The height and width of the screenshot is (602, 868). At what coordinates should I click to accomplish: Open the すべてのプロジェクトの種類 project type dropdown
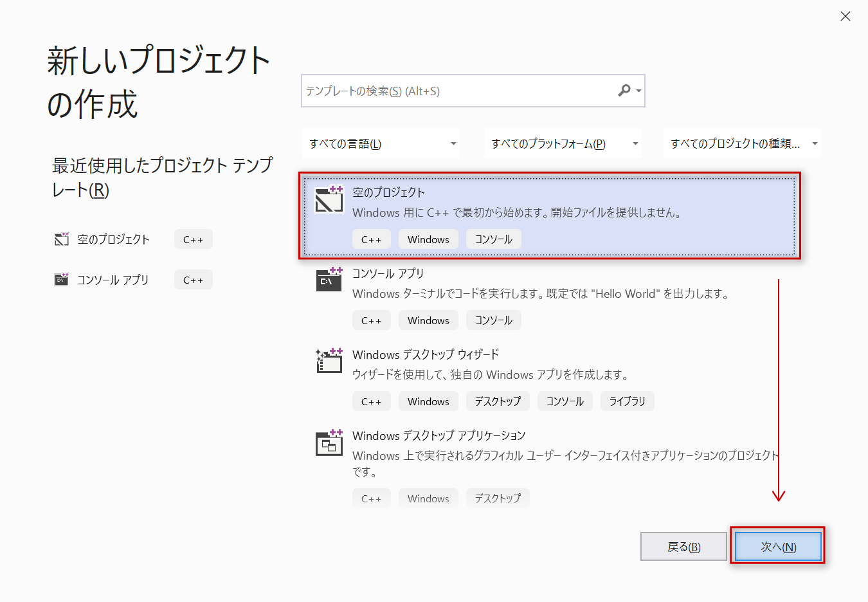click(x=742, y=143)
